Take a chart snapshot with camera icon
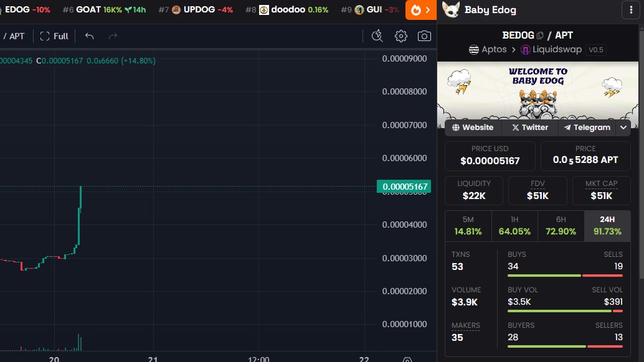644x362 pixels. click(x=424, y=36)
